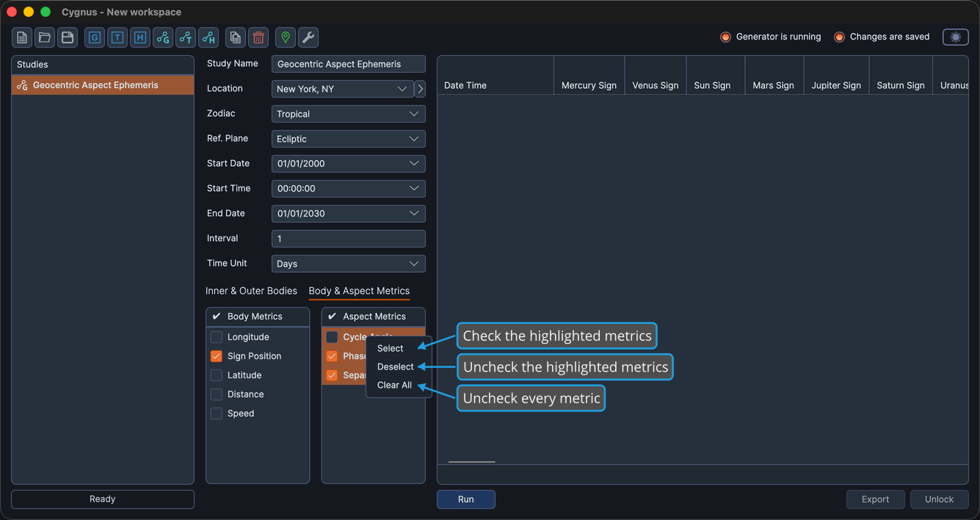This screenshot has width=980, height=520.
Task: Enable the Distance checkbox
Action: 217,394
